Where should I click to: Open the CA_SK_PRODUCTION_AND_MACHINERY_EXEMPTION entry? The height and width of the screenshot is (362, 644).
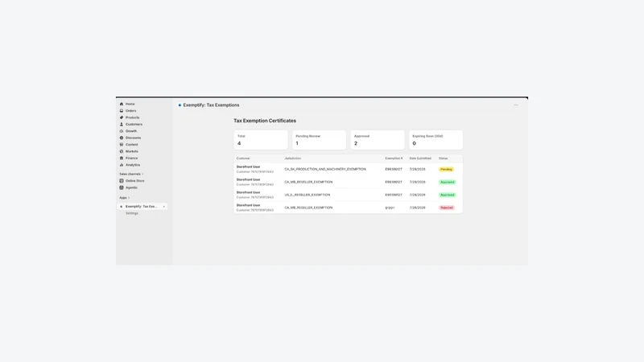point(325,169)
